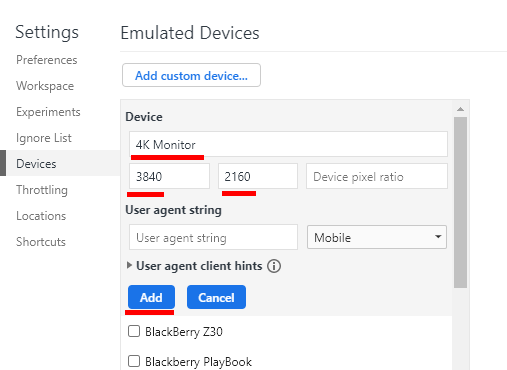Screen dimensions: 507x370
Task: Click the Add custom device button
Action: tap(191, 75)
